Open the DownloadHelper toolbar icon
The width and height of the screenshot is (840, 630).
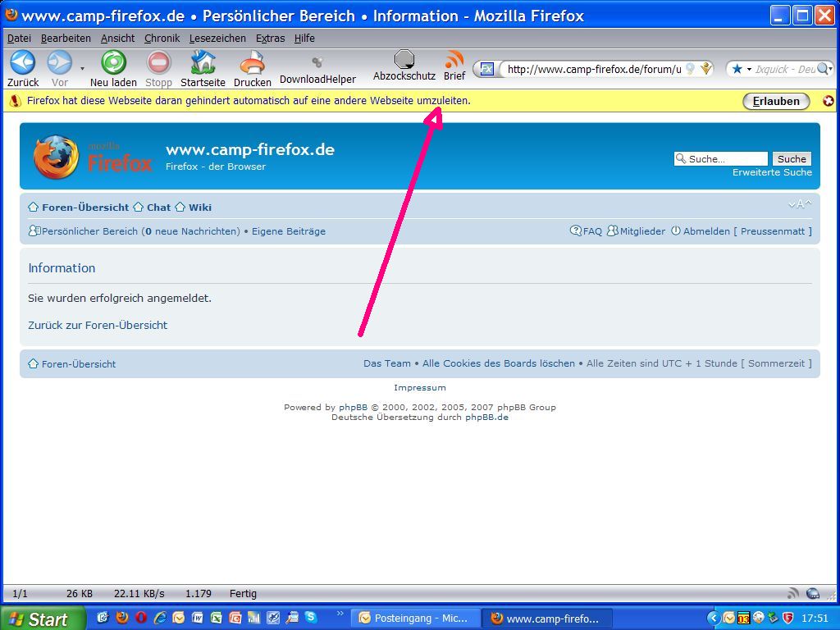(x=317, y=62)
